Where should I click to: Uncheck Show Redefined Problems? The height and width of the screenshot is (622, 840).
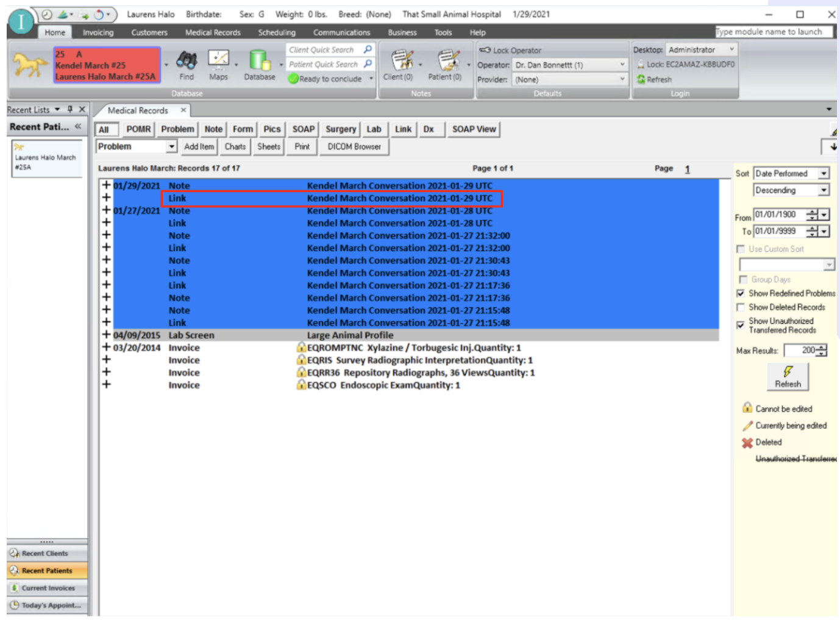click(x=741, y=293)
